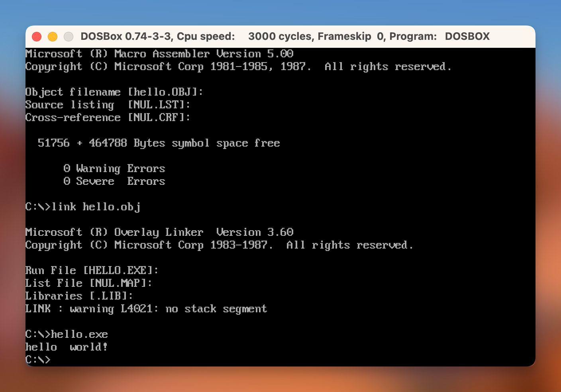561x392 pixels.
Task: Click the 'hello world!' output line
Action: click(x=67, y=347)
